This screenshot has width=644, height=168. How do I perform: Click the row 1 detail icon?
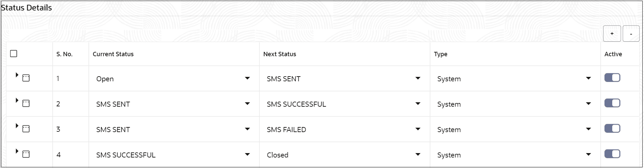pos(26,78)
